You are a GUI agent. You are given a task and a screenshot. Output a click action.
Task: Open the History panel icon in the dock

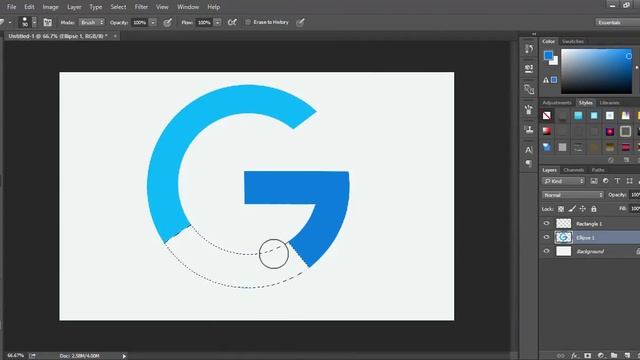pyautogui.click(x=529, y=49)
